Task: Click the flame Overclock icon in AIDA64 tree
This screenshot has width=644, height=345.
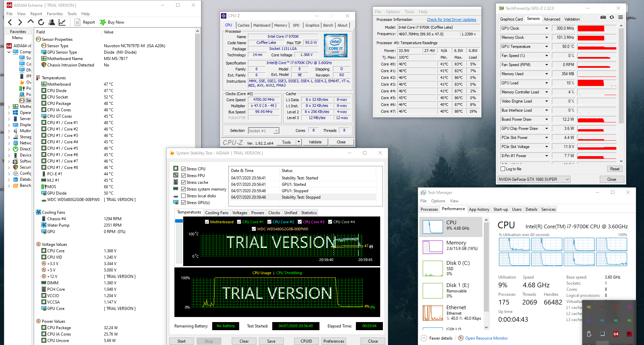Action: 22,82
